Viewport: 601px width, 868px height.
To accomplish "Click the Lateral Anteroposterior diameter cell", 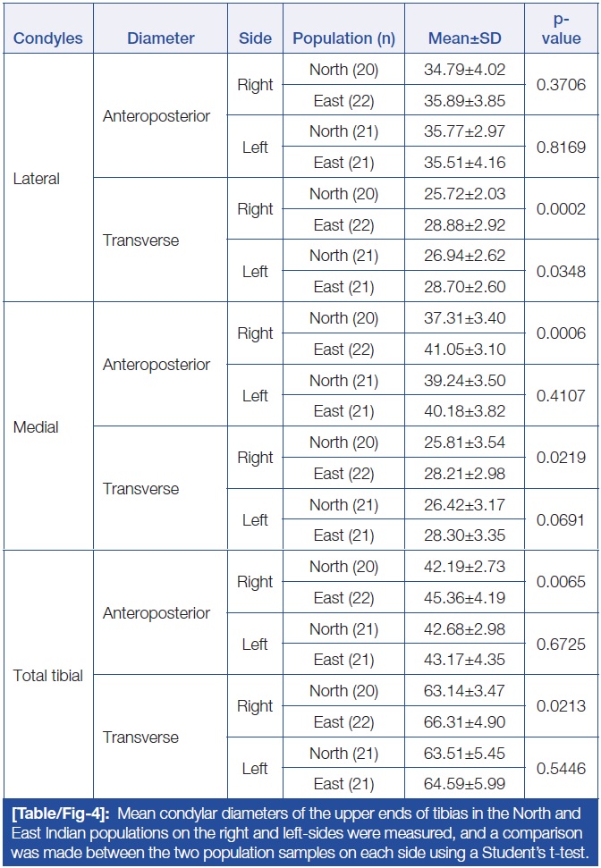I will pos(157,116).
